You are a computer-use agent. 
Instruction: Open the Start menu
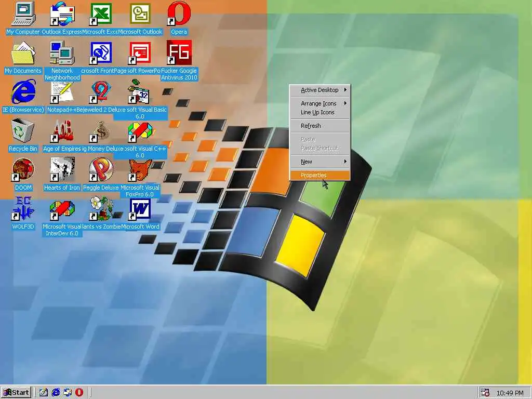(x=16, y=393)
